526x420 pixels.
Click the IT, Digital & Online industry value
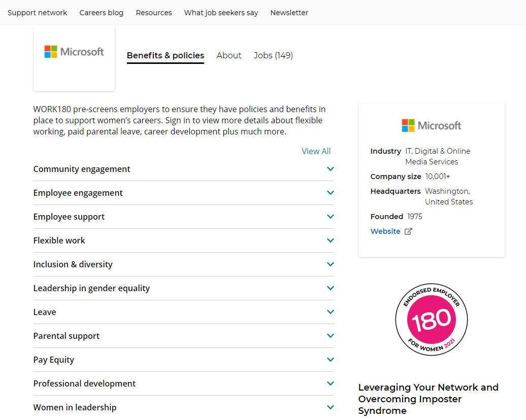coord(438,156)
